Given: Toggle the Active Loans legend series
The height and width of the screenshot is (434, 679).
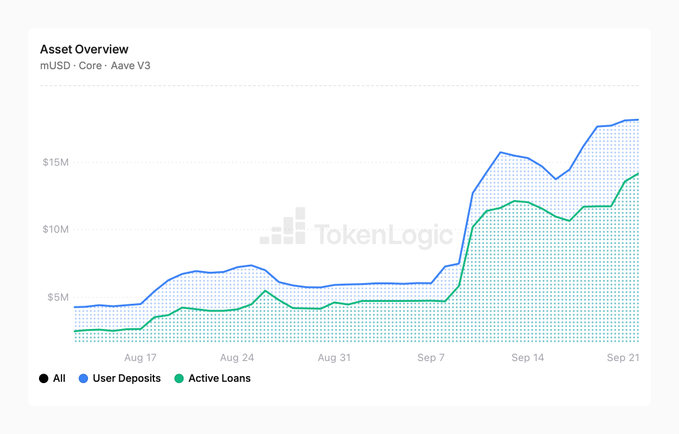Looking at the screenshot, I should (x=213, y=378).
